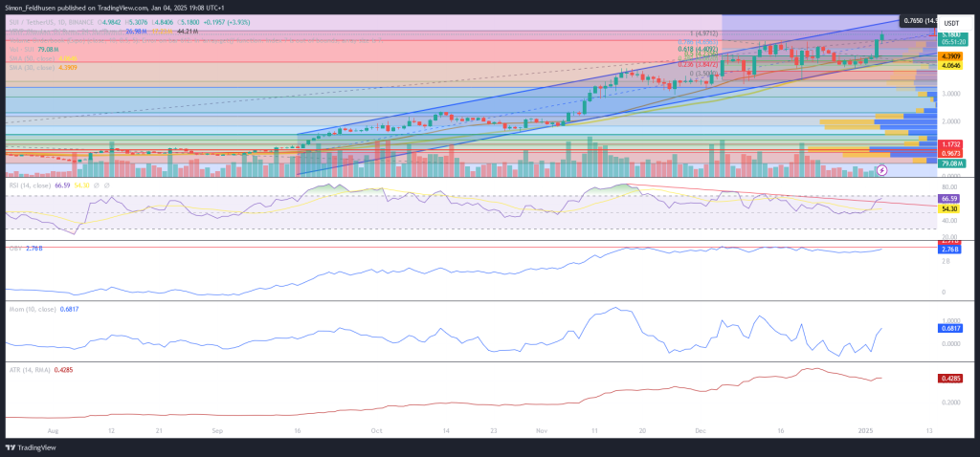Click the 0.7650 measurement tooltip

[x=917, y=21]
